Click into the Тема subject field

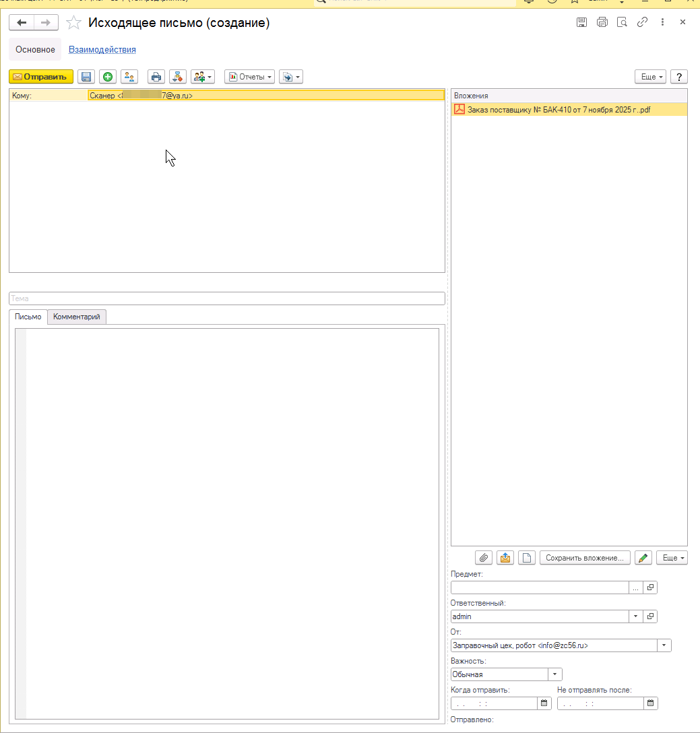click(226, 298)
